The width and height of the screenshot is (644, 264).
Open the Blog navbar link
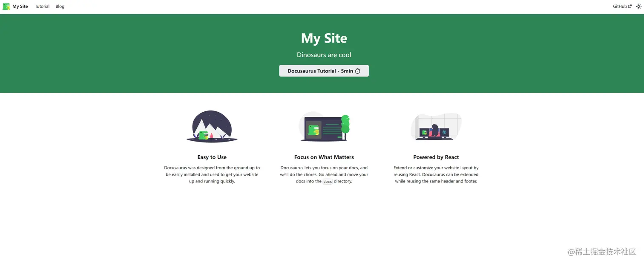point(60,6)
